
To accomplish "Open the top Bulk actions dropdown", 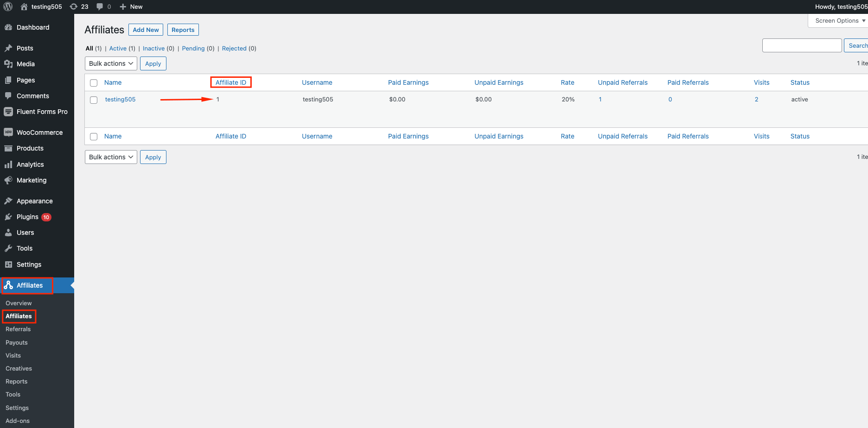I will (x=111, y=63).
